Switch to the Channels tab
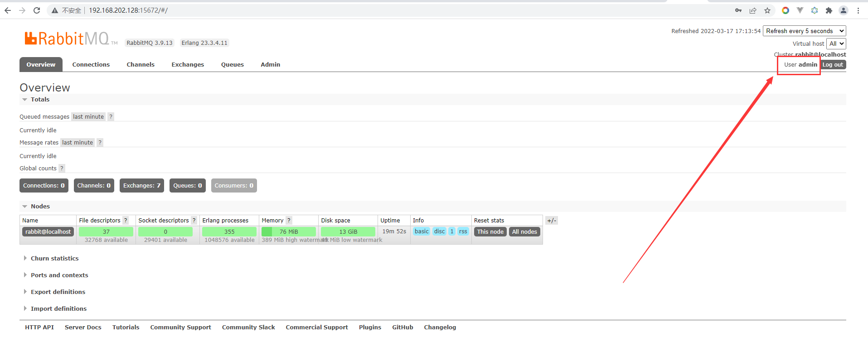 pos(141,65)
